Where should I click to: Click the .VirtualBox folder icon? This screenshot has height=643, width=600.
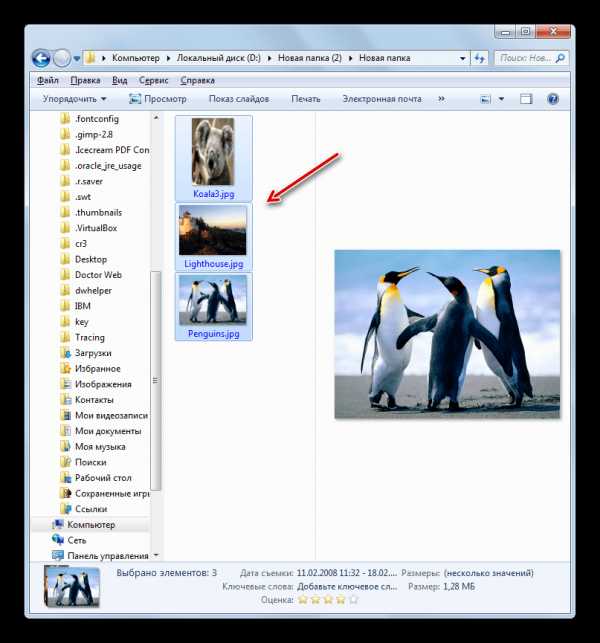[65, 228]
